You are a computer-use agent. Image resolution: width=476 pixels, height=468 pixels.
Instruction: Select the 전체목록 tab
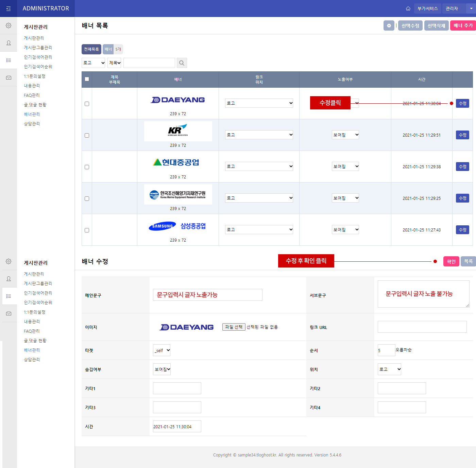(x=91, y=49)
